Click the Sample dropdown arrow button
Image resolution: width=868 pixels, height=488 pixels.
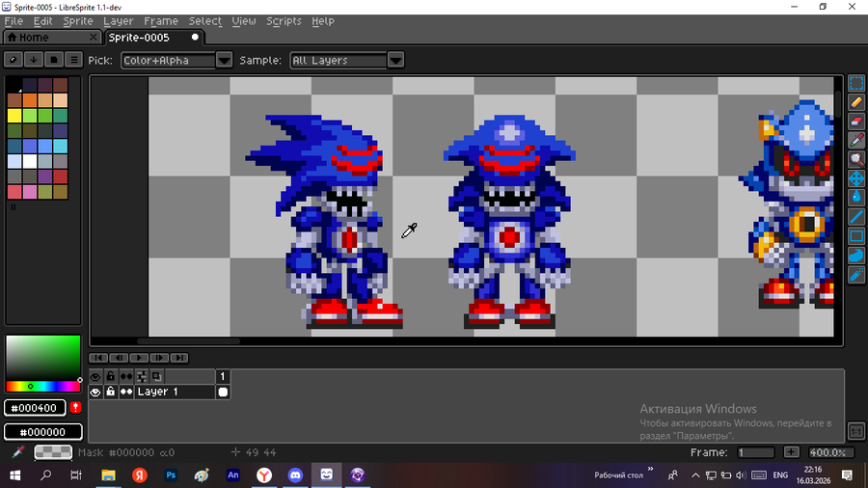[x=395, y=60]
